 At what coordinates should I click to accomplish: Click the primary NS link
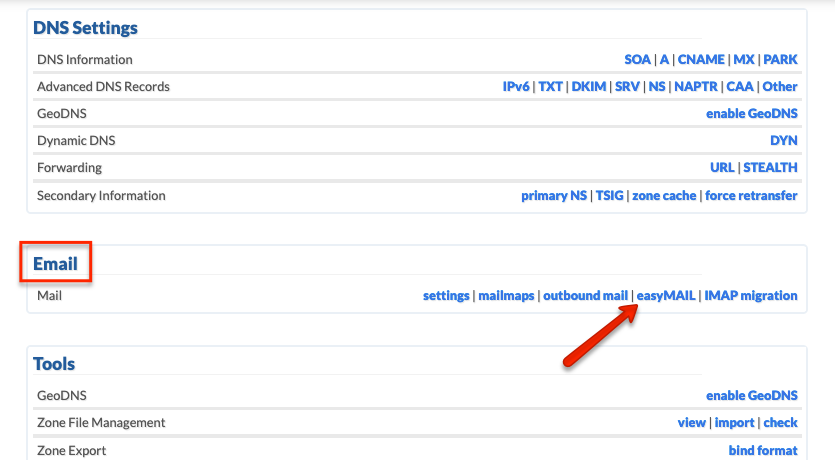tap(554, 195)
